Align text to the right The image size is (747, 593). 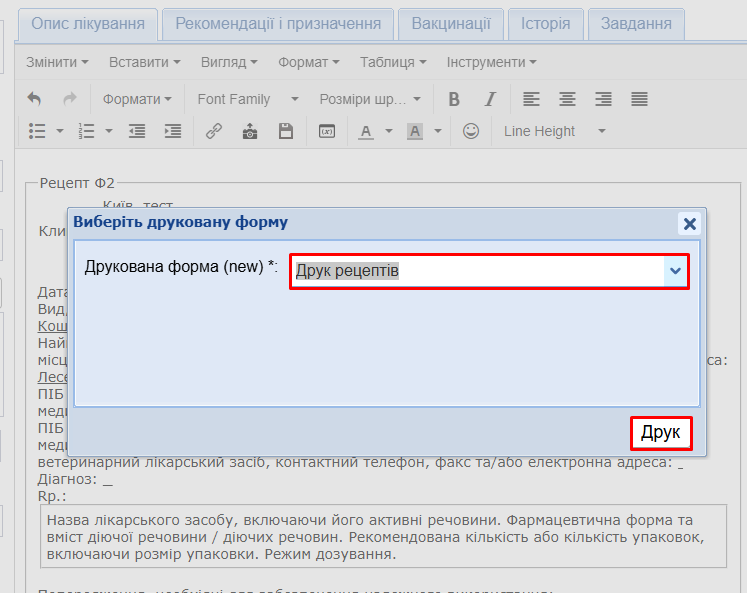[x=603, y=99]
